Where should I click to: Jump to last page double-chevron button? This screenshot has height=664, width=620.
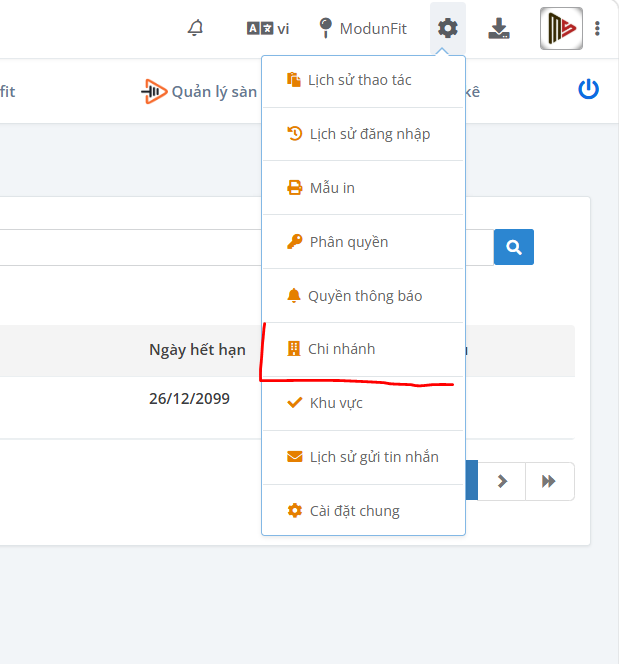point(549,481)
